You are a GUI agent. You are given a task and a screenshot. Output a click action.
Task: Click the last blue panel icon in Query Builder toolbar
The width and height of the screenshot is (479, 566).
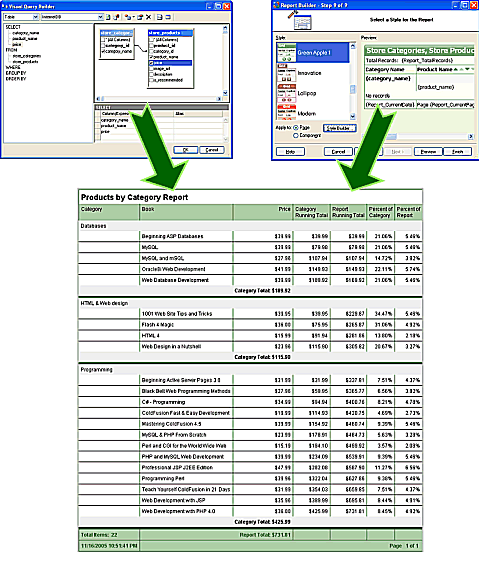point(168,17)
